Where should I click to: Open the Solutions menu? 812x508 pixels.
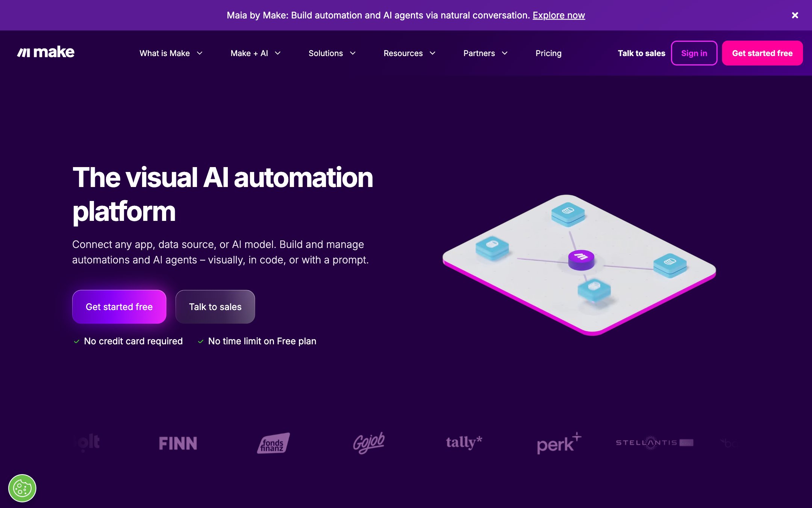click(x=326, y=53)
